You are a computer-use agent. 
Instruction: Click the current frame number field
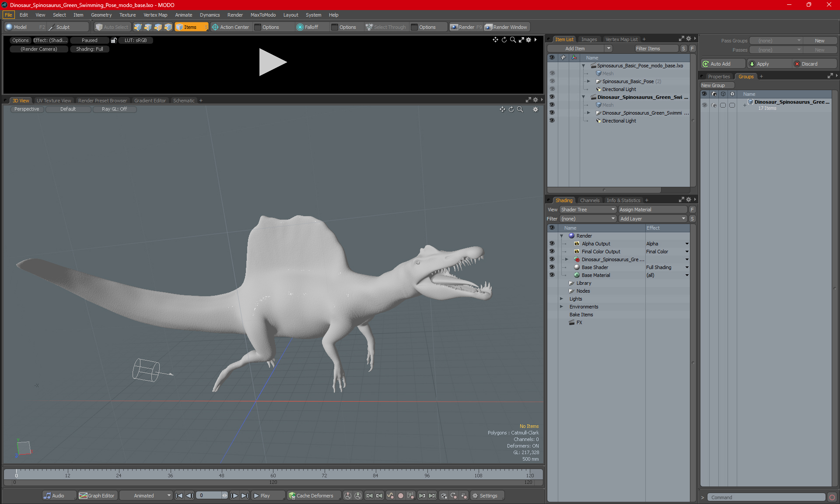[x=209, y=496]
